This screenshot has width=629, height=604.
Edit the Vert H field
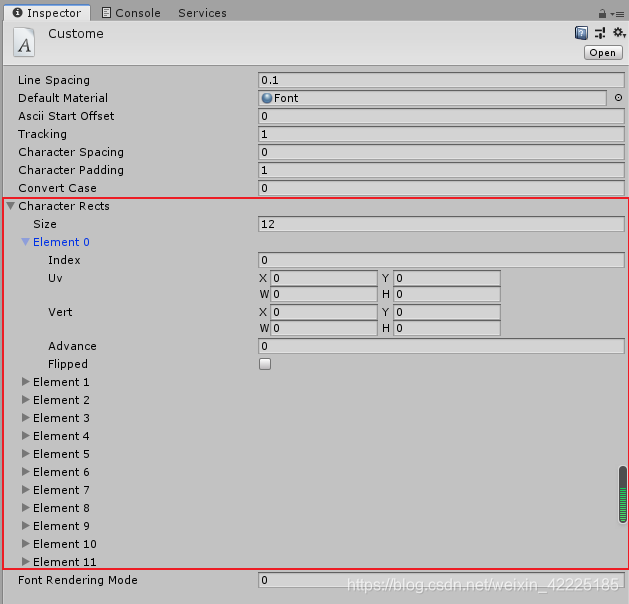tap(447, 328)
